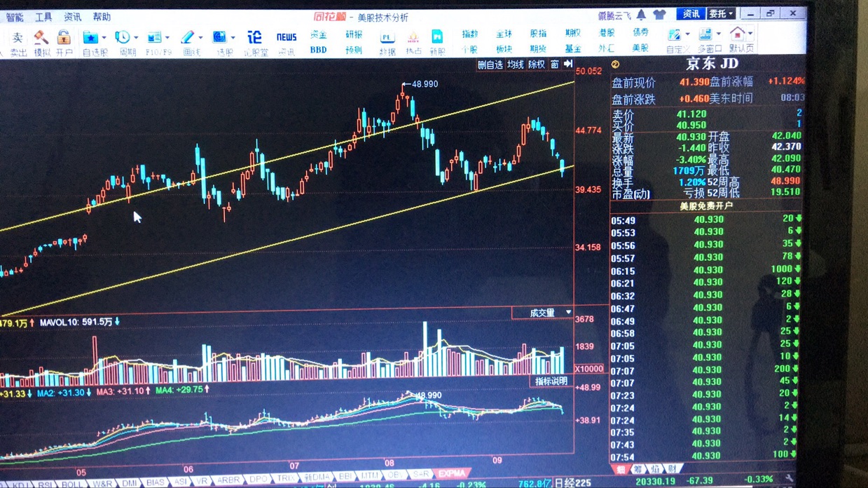Open the 模拟 (simulation trading) gavel icon
Screen dimensions: 868x488
[x=41, y=36]
